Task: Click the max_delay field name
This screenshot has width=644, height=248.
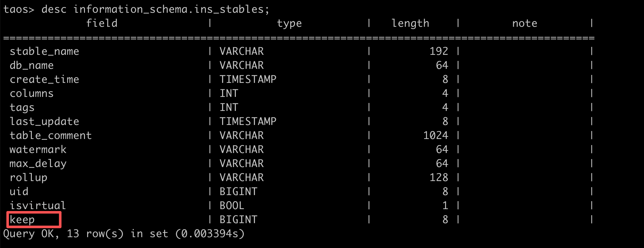Action: 38,164
